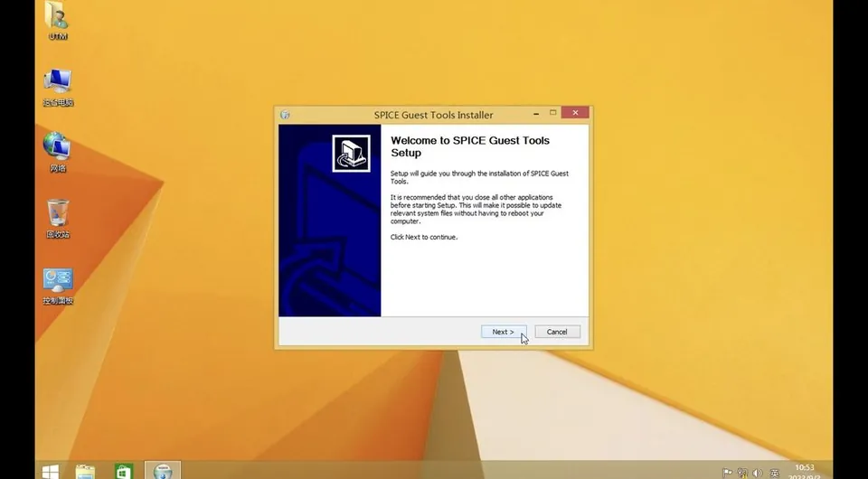Select the This PC (这台电脑) desktop icon
Screen dimensions: 868x479
pos(58,88)
